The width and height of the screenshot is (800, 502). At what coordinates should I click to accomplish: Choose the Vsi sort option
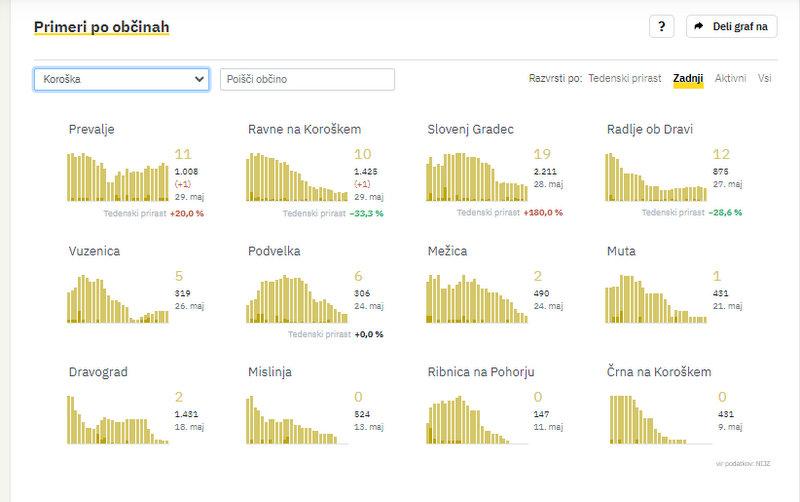pos(764,78)
